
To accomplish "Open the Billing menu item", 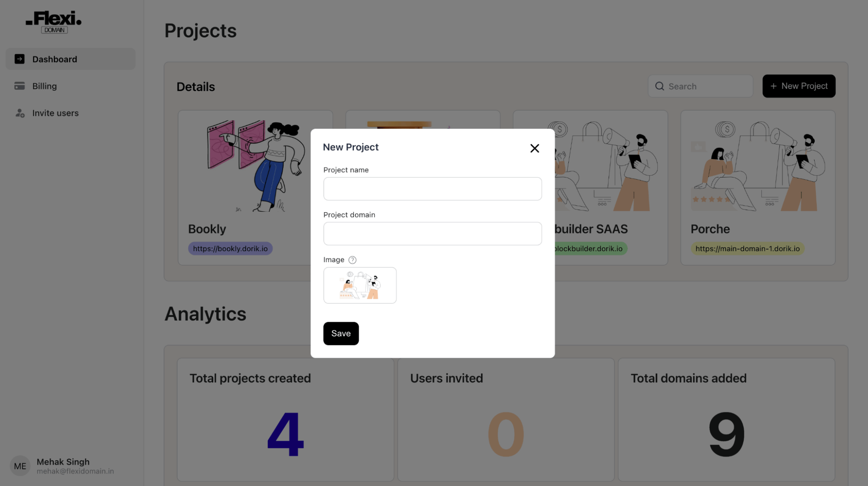I will [44, 86].
